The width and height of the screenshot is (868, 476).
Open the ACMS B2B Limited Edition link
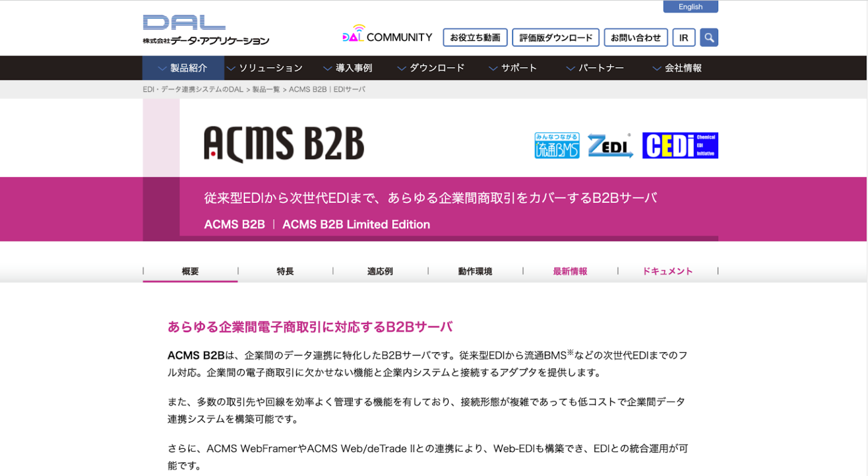(x=356, y=224)
